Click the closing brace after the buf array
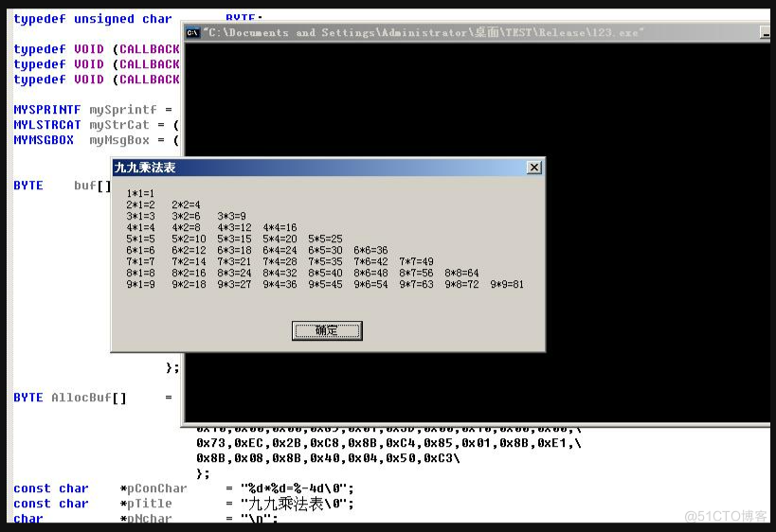The height and width of the screenshot is (532, 776). (x=170, y=368)
